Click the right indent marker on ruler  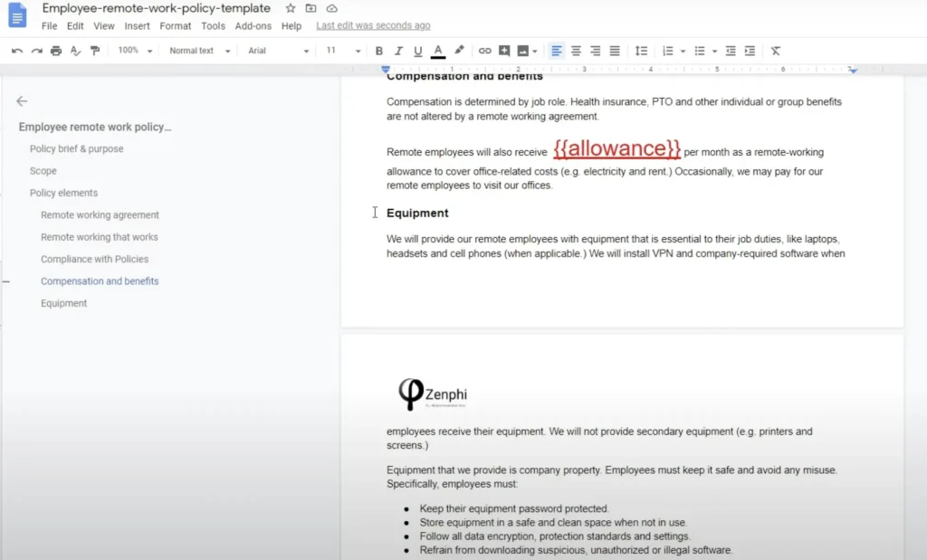point(853,70)
